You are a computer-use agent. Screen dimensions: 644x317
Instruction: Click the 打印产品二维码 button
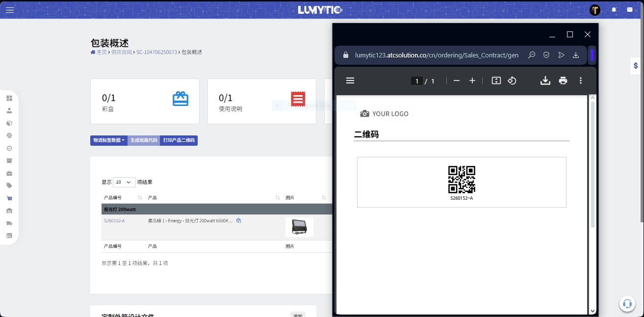tap(179, 140)
